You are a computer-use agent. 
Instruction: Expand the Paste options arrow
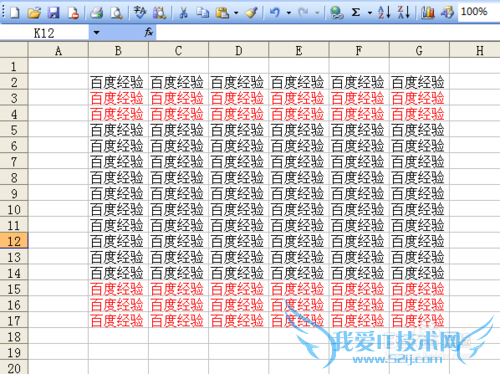(x=236, y=13)
